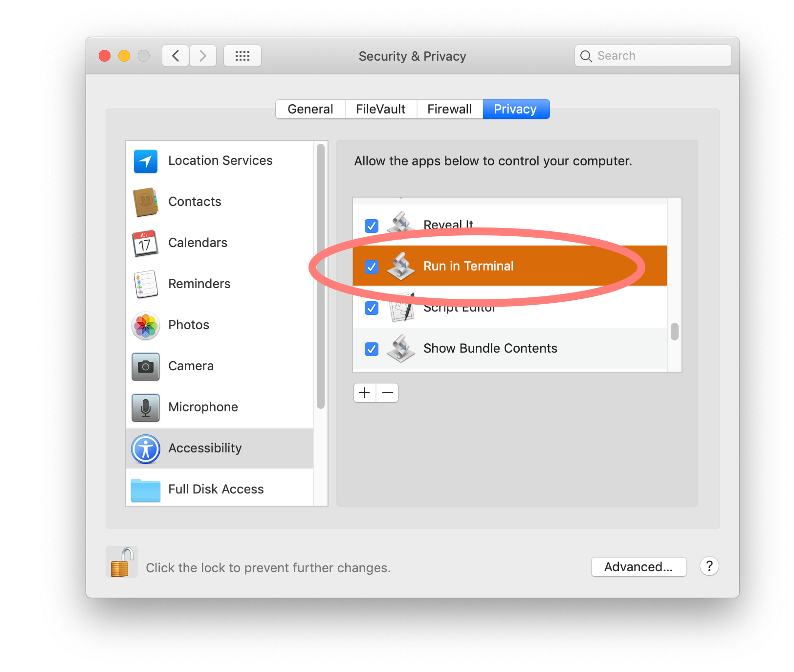The image size is (794, 672).
Task: Open the FileVault tab
Action: click(380, 109)
